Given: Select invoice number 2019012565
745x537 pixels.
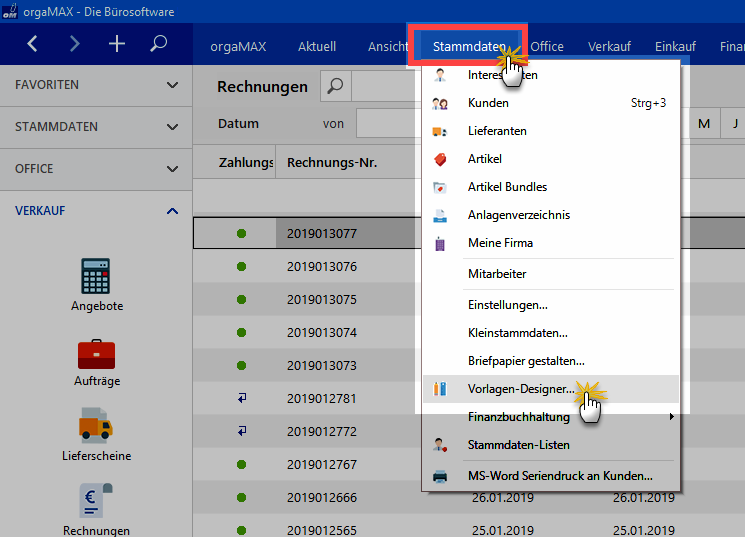Looking at the screenshot, I should [322, 530].
